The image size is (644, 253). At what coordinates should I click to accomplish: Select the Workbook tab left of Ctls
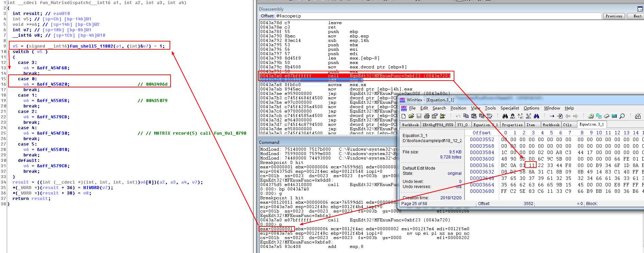pos(551,125)
